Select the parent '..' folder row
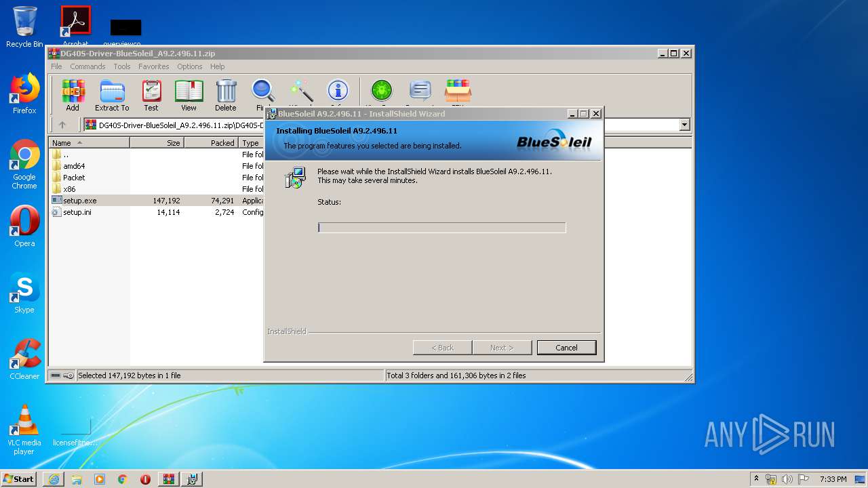 pos(156,155)
